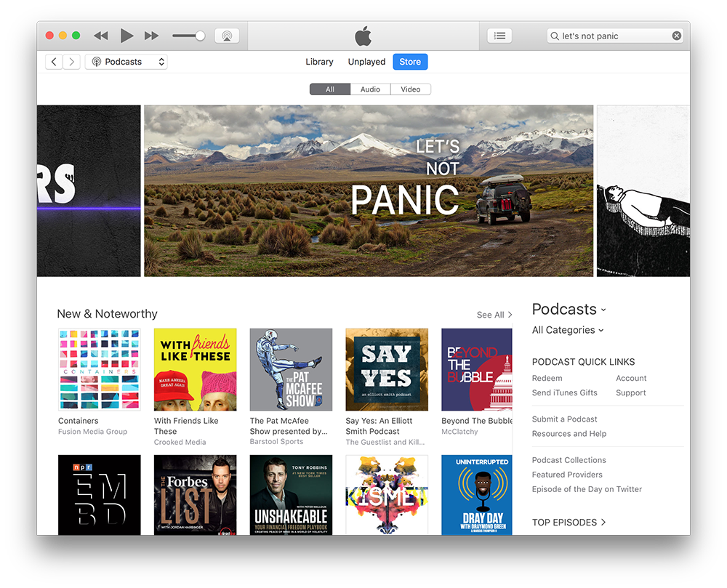The height and width of the screenshot is (588, 727).
Task: Start playback with the play button
Action: (126, 36)
